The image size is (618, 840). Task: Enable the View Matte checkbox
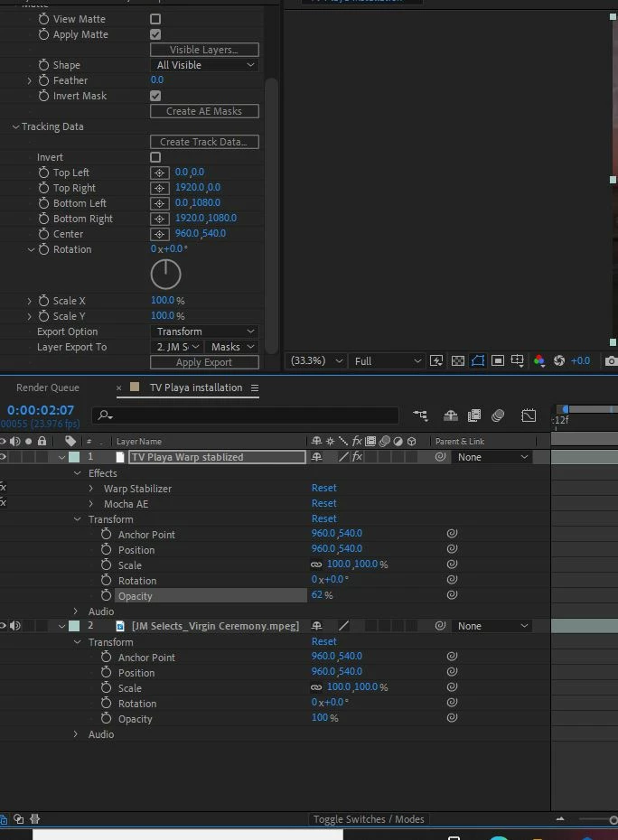pyautogui.click(x=155, y=19)
